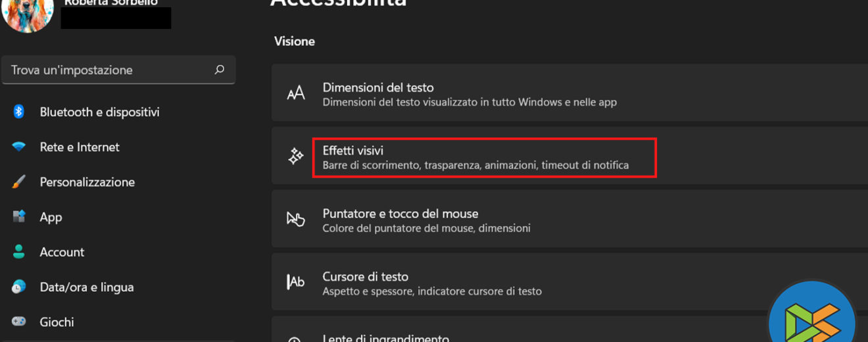This screenshot has height=342, width=868.
Task: Click the text size AA icon
Action: 296,93
